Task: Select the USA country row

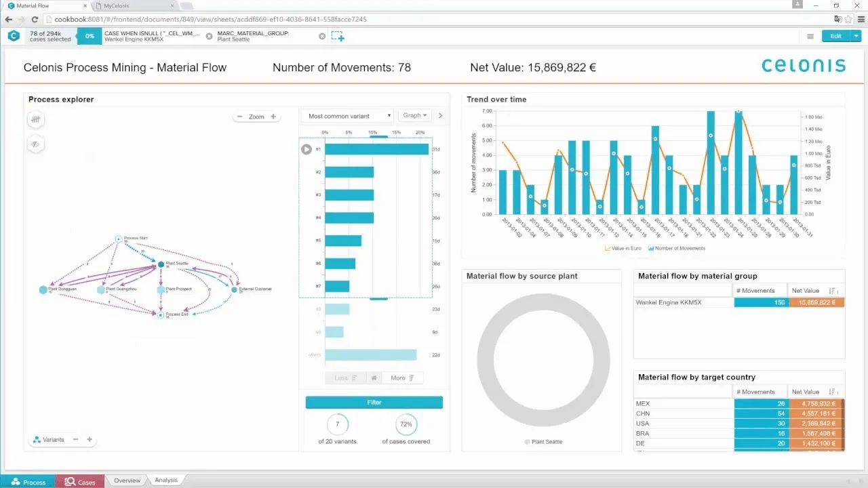Action: pos(739,423)
